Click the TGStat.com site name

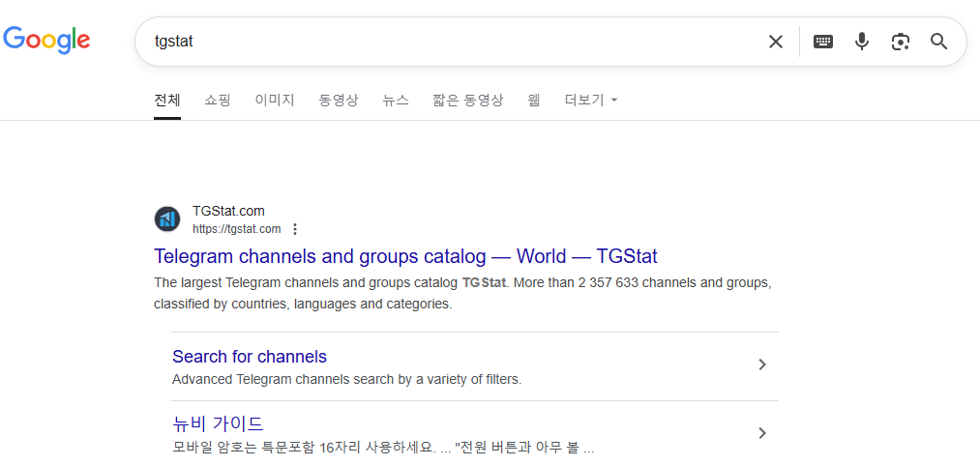(228, 211)
